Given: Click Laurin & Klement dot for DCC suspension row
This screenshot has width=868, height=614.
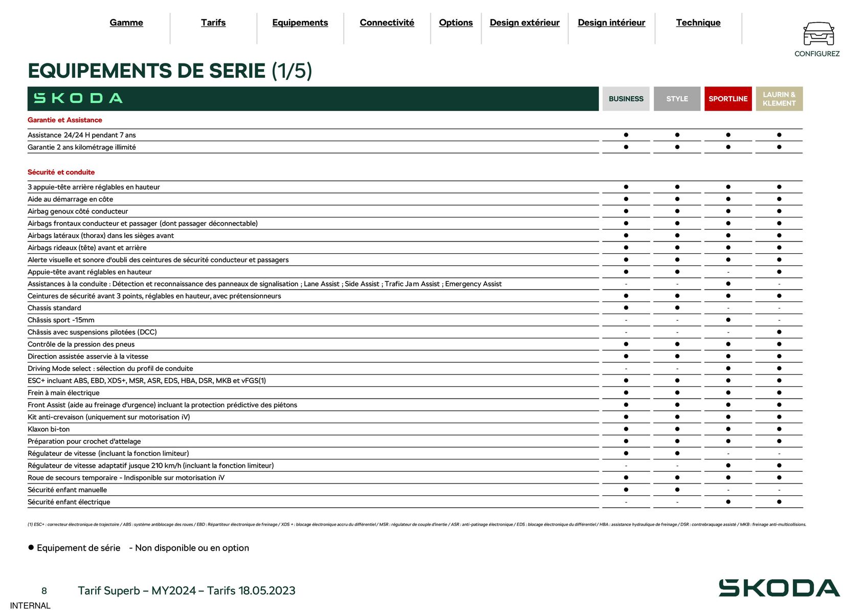Looking at the screenshot, I should (x=779, y=332).
